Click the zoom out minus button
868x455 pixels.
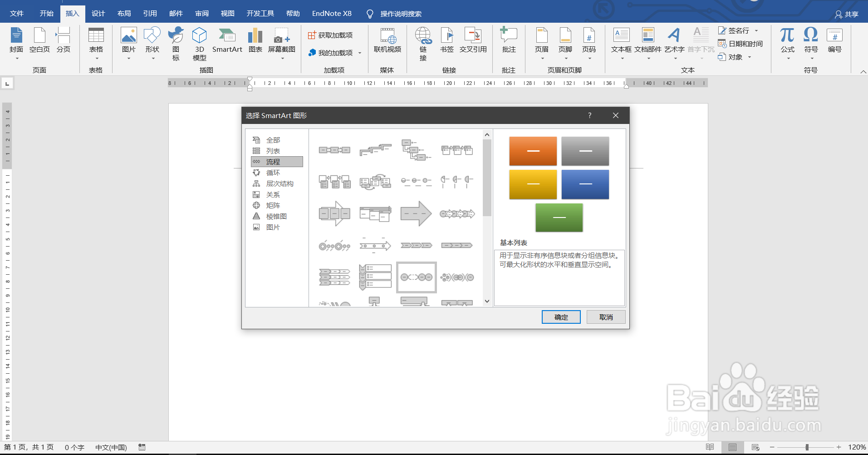[x=772, y=447]
